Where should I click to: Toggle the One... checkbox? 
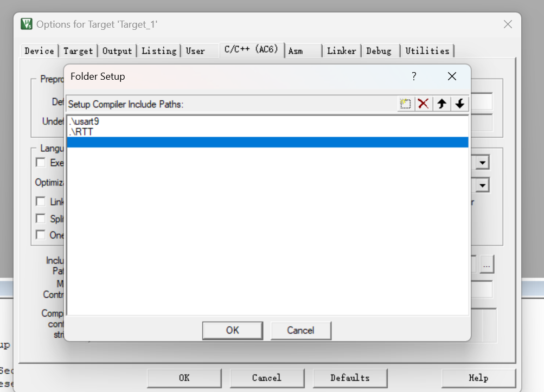[x=41, y=235]
